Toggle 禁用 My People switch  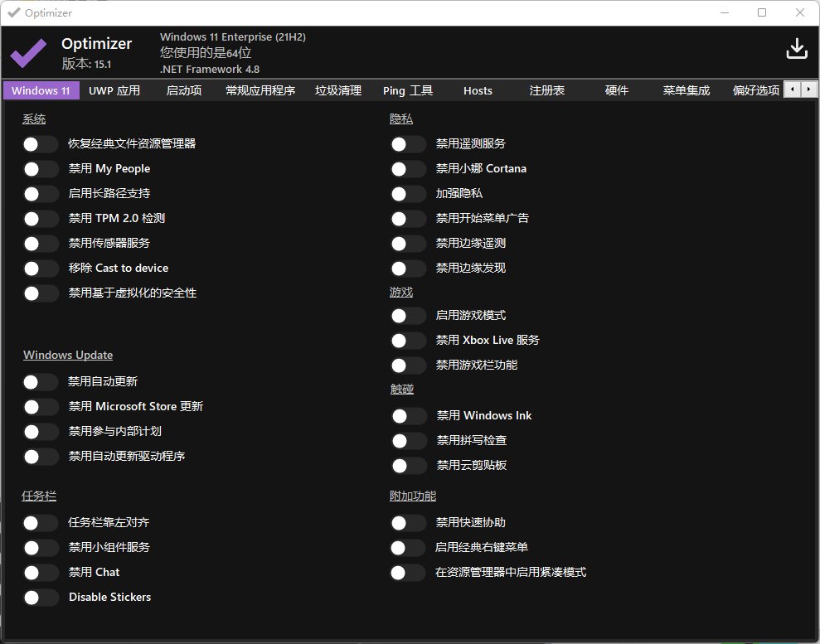[x=41, y=169]
